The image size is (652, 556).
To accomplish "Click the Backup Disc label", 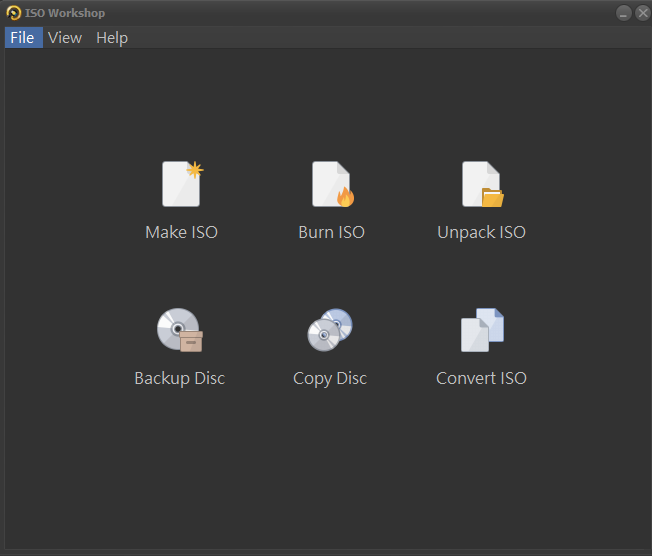I will pos(180,378).
